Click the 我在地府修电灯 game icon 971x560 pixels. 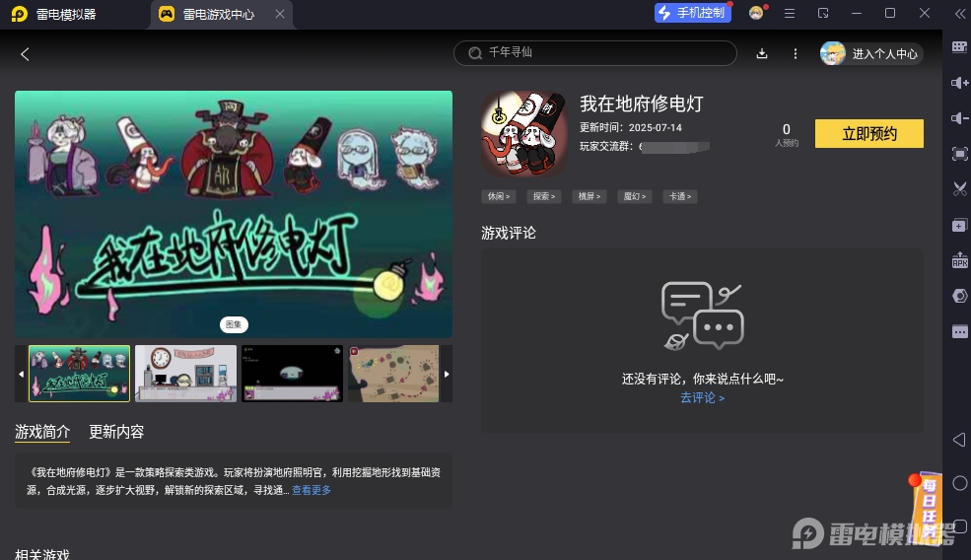coord(523,135)
